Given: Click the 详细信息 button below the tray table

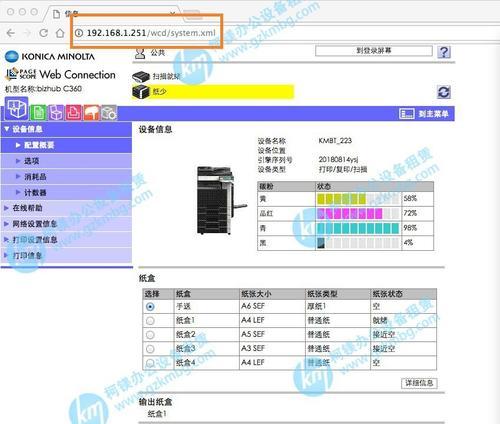Looking at the screenshot, I should 419,383.
